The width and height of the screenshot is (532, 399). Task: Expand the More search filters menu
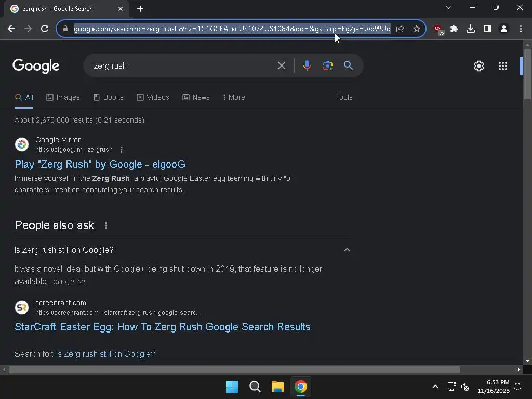click(234, 97)
